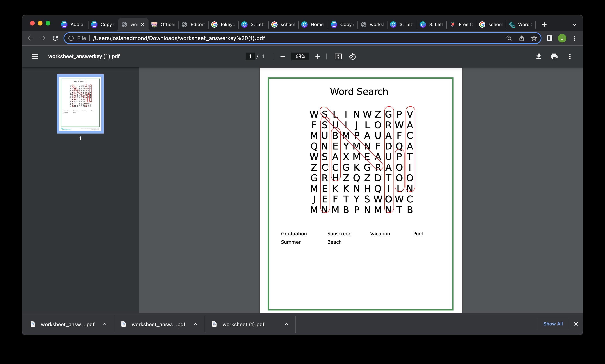Open the tab search dropdown arrow
Image resolution: width=605 pixels, height=364 pixels.
tap(574, 25)
